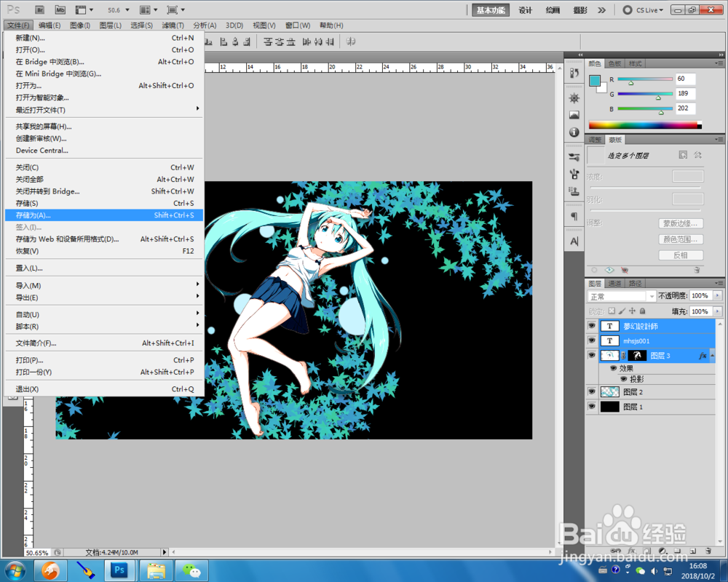Open the Color panel options menu

click(719, 63)
